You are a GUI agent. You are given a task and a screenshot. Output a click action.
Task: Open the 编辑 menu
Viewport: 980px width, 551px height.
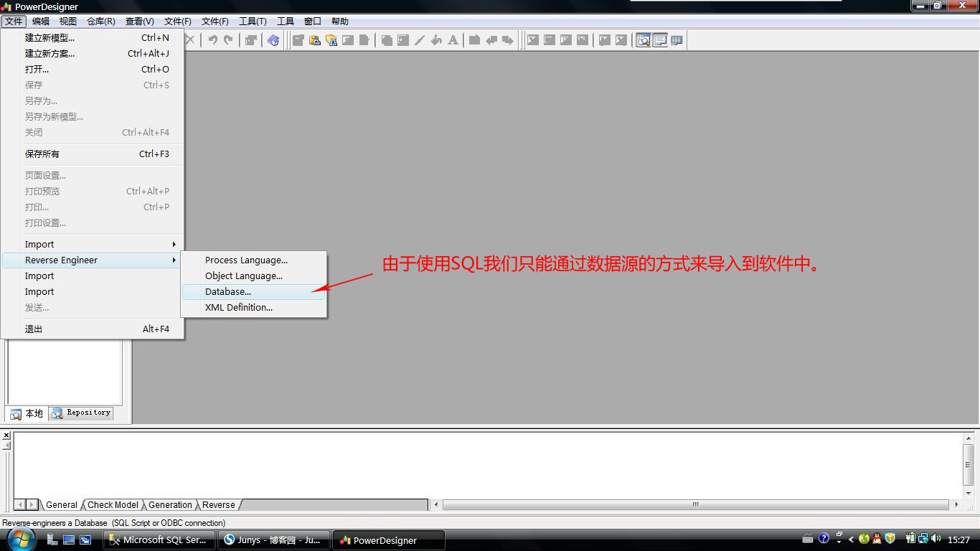coord(41,22)
